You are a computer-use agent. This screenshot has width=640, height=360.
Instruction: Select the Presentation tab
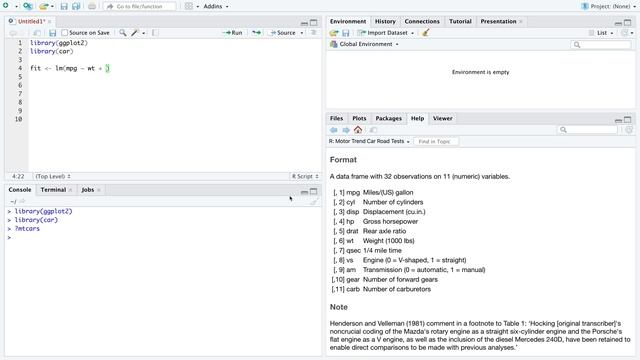point(498,21)
